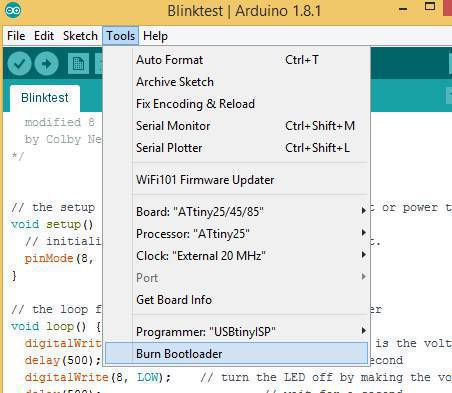Screen dimensions: 452x393
Task: Open the Edit menu
Action: click(x=44, y=36)
